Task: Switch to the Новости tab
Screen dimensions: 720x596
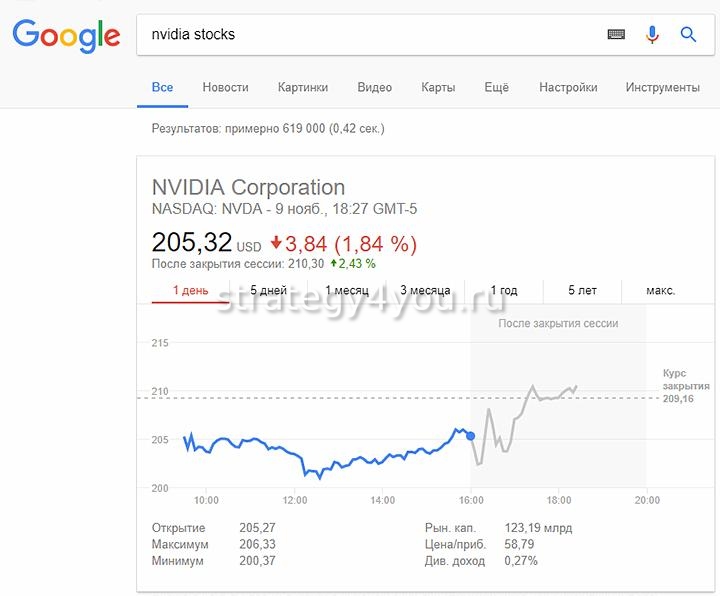Action: [x=225, y=87]
